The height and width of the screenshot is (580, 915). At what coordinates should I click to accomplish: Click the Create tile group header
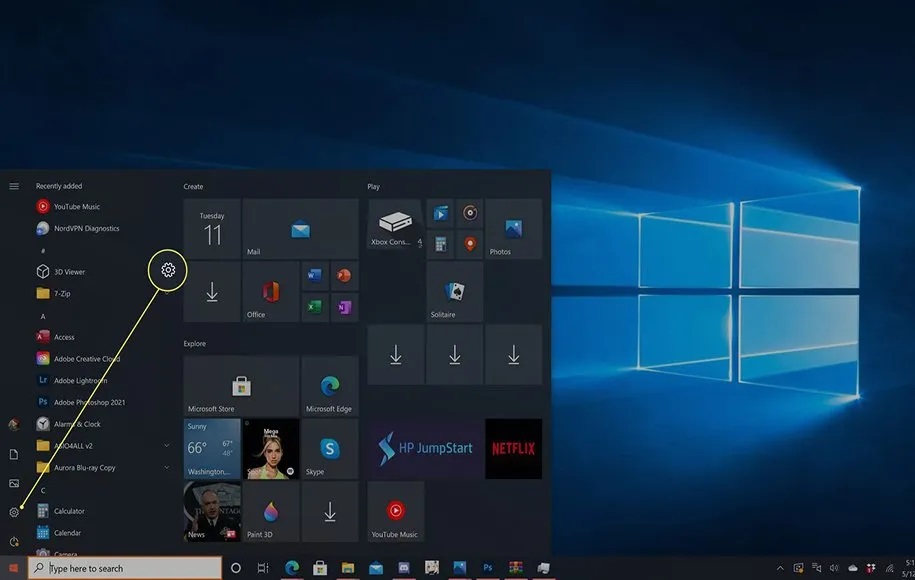tap(193, 187)
